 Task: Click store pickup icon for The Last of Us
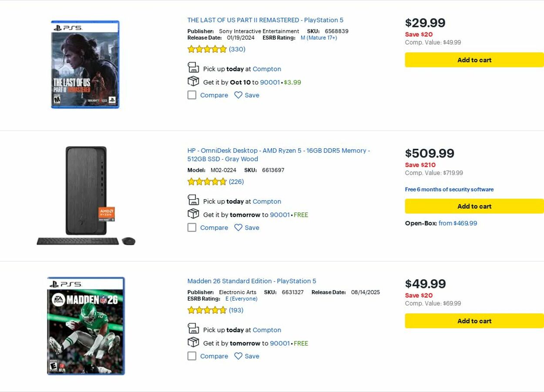(193, 68)
